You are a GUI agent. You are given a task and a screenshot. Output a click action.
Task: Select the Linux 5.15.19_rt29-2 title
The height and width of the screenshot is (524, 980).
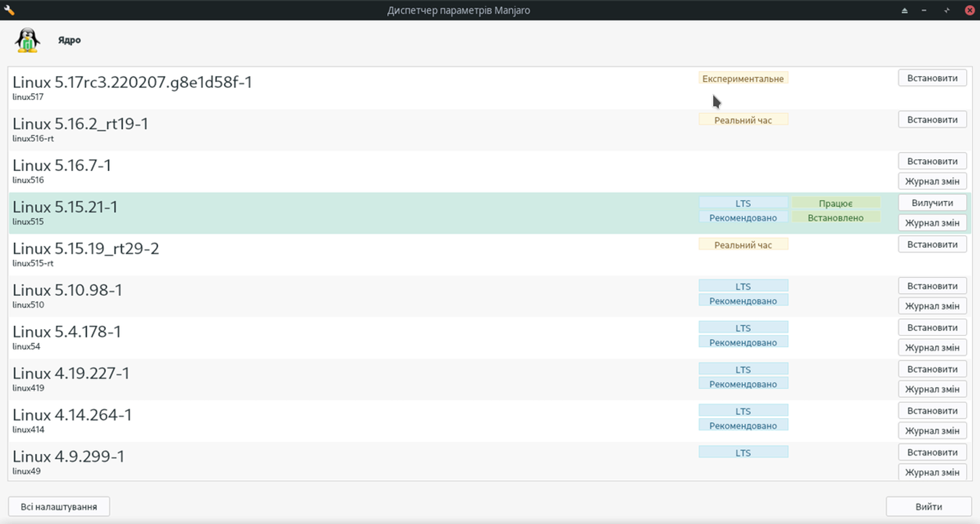86,249
